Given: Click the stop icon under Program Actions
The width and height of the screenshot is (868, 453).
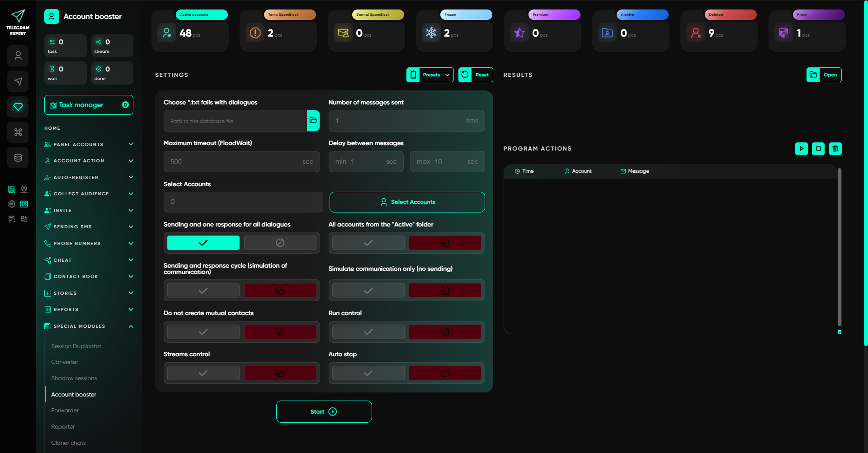Looking at the screenshot, I should click(818, 148).
